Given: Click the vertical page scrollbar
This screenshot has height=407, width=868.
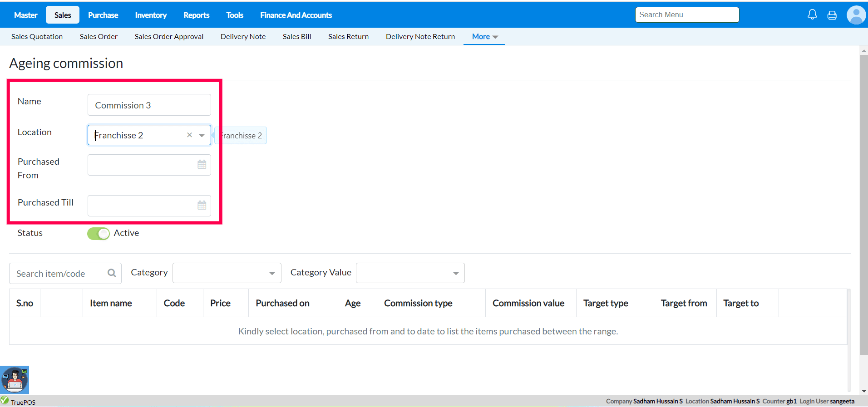Looking at the screenshot, I should click(864, 204).
